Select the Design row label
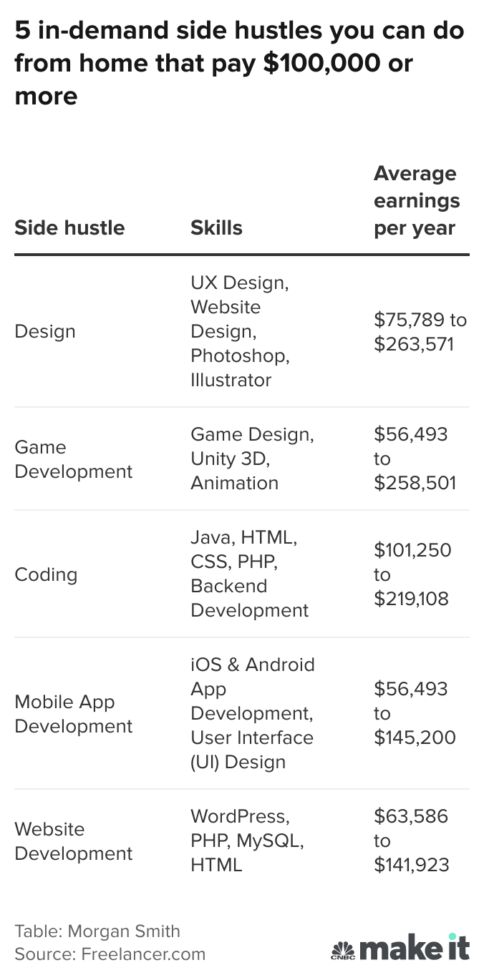The height and width of the screenshot is (980, 484). click(x=45, y=331)
